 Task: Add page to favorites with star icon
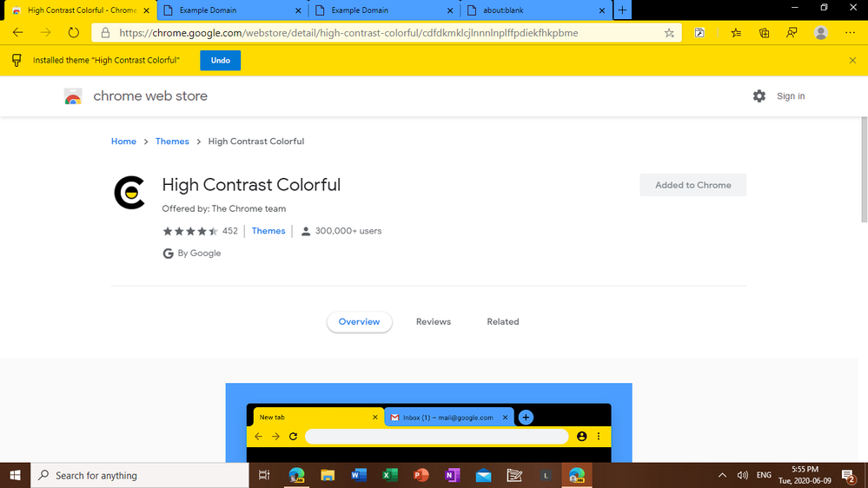(x=669, y=33)
